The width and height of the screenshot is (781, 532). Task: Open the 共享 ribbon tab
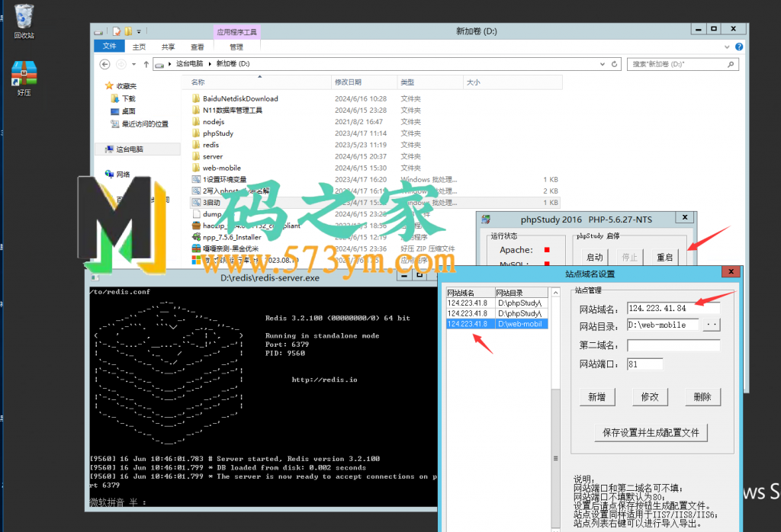click(168, 46)
